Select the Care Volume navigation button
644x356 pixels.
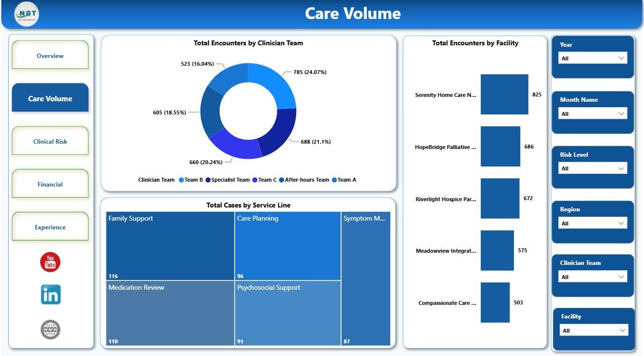point(50,98)
